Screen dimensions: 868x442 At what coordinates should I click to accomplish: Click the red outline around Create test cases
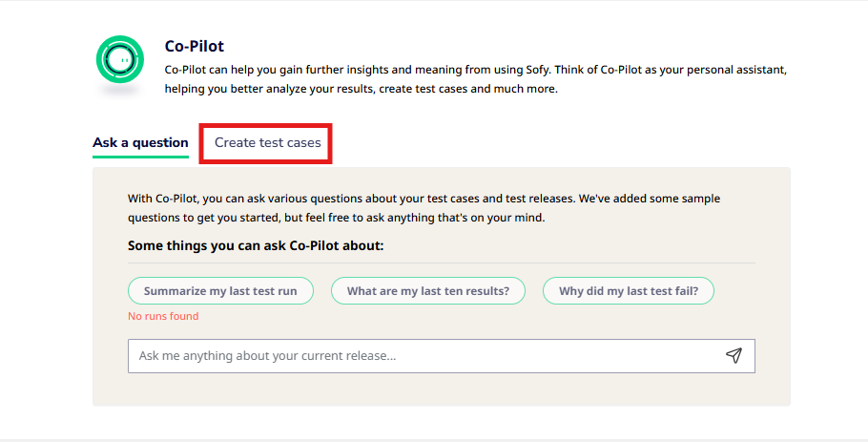click(x=266, y=126)
